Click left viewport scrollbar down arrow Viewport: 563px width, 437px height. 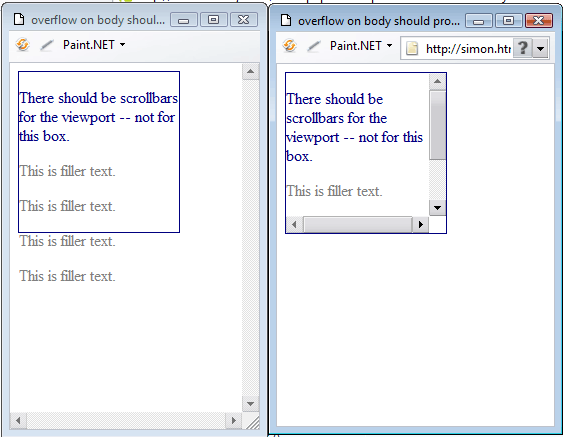click(x=251, y=404)
